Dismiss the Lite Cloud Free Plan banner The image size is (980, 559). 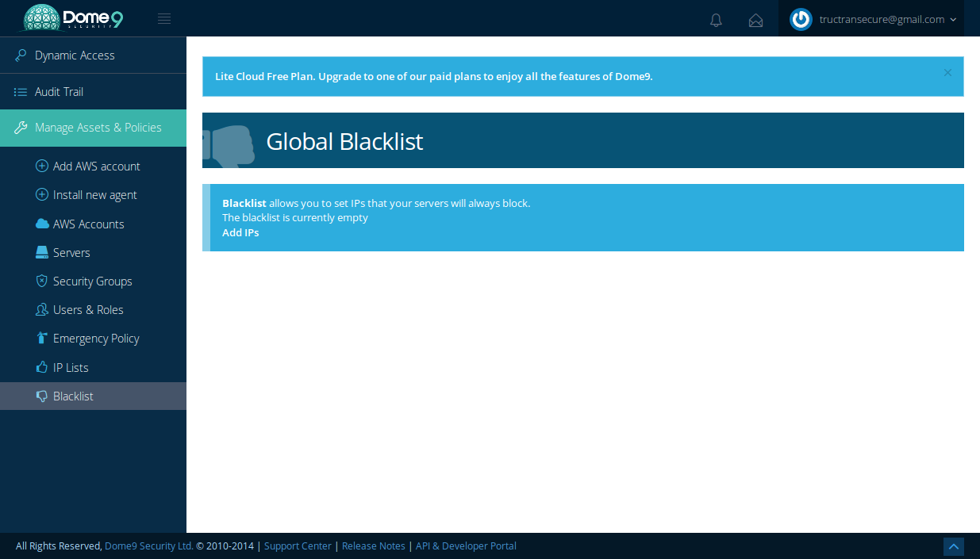tap(947, 72)
